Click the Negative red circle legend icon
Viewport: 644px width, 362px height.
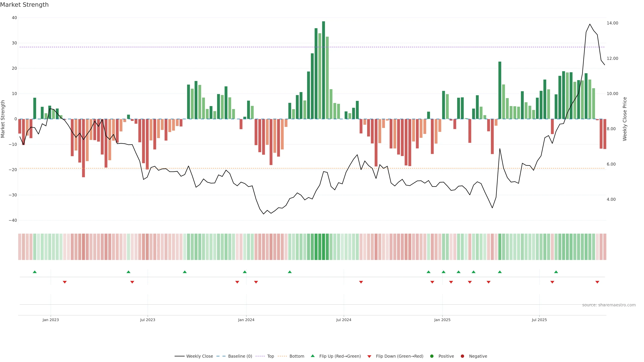coord(462,356)
